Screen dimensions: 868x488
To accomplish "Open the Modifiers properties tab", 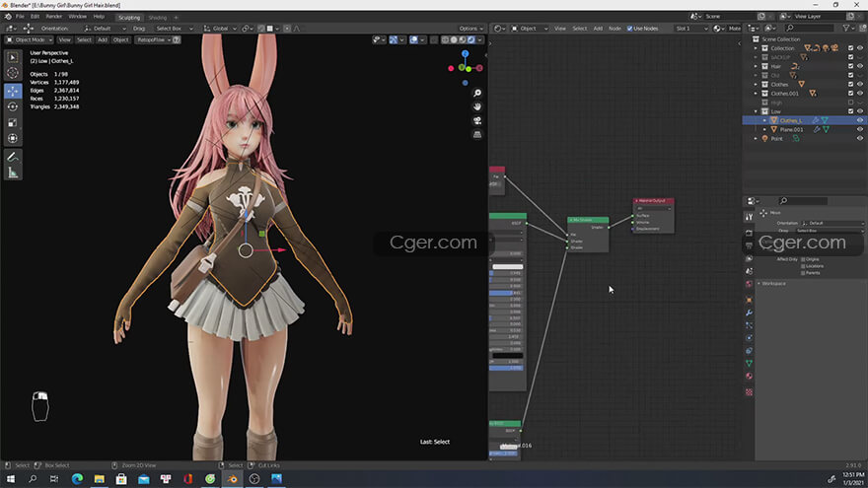I will point(749,313).
